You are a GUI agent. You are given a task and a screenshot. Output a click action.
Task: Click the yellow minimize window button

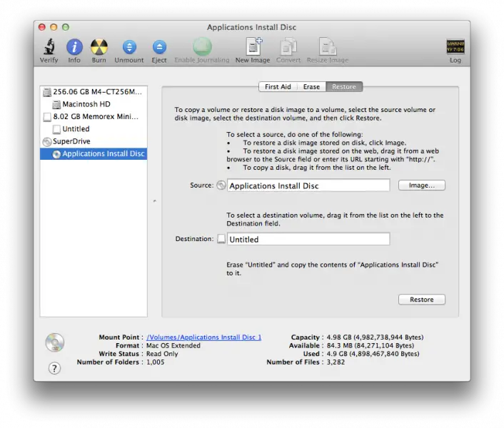(54, 27)
